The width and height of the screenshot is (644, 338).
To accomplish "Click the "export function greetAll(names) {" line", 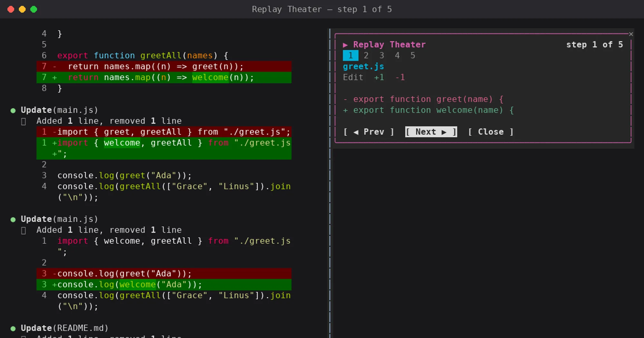I will click(143, 55).
